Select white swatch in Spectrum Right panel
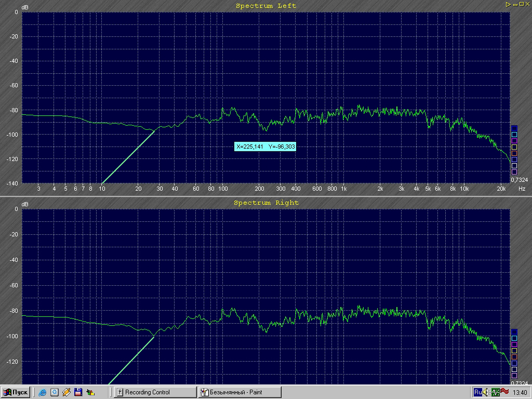The height and width of the screenshot is (399, 532). point(514,369)
